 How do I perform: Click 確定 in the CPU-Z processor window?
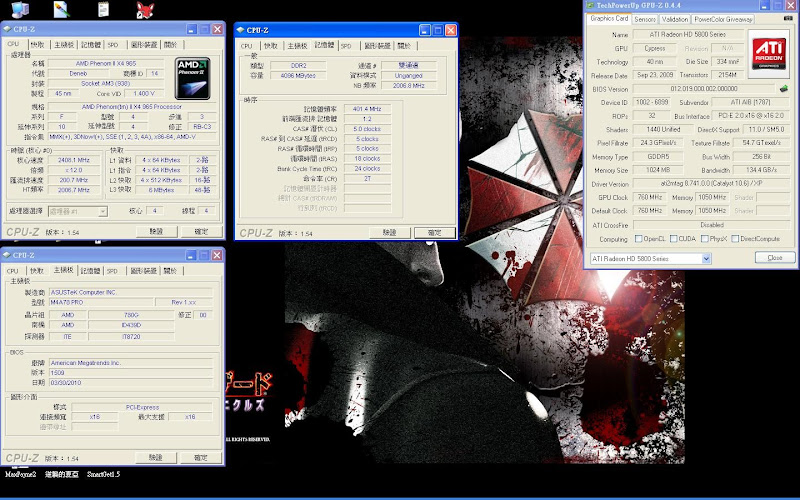coord(201,232)
